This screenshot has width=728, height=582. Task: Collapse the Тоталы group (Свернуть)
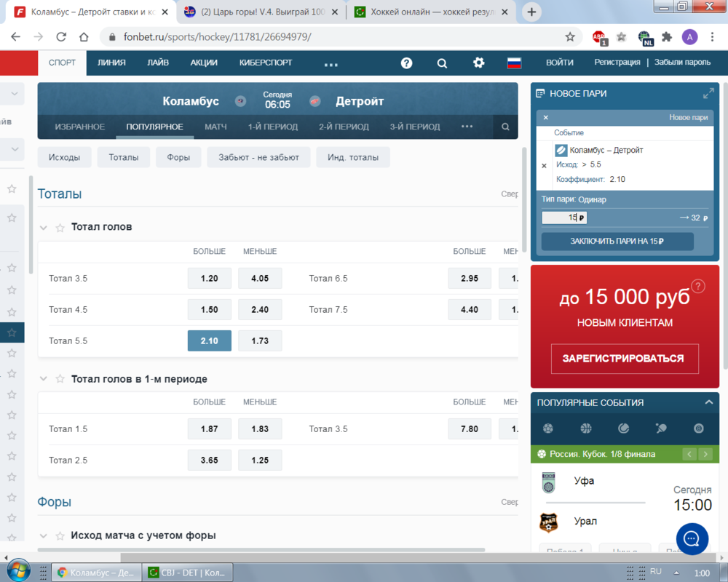[510, 194]
